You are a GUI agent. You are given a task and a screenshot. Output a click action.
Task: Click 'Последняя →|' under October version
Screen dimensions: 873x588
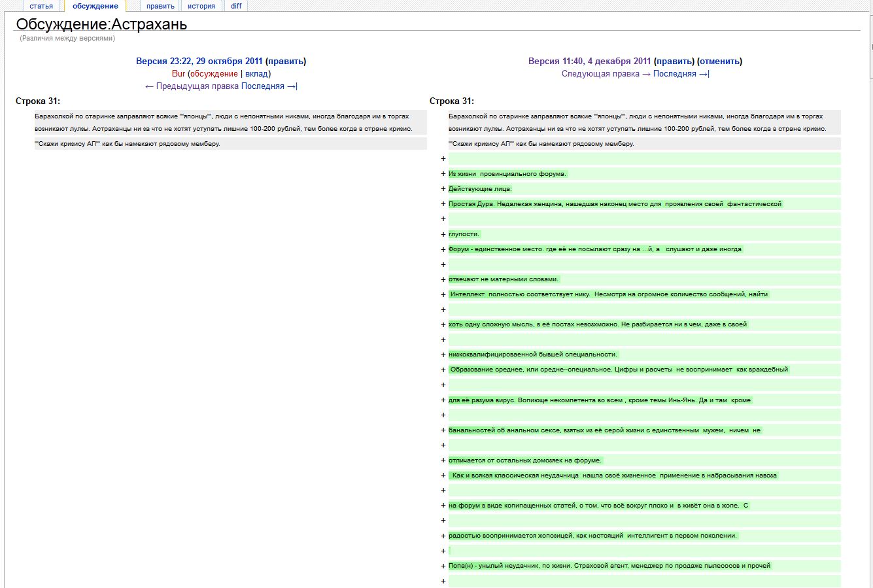[269, 86]
